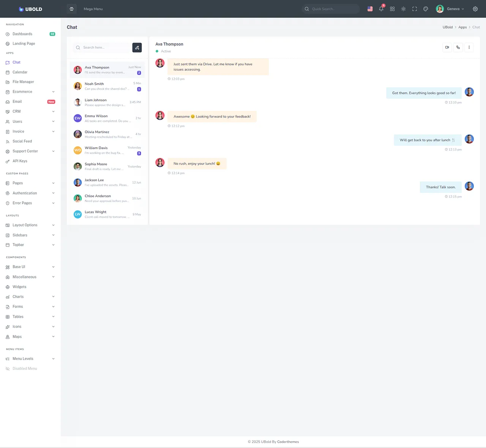Image resolution: width=486 pixels, height=448 pixels.
Task: Open Noah Smith's conversation
Action: pyautogui.click(x=107, y=86)
